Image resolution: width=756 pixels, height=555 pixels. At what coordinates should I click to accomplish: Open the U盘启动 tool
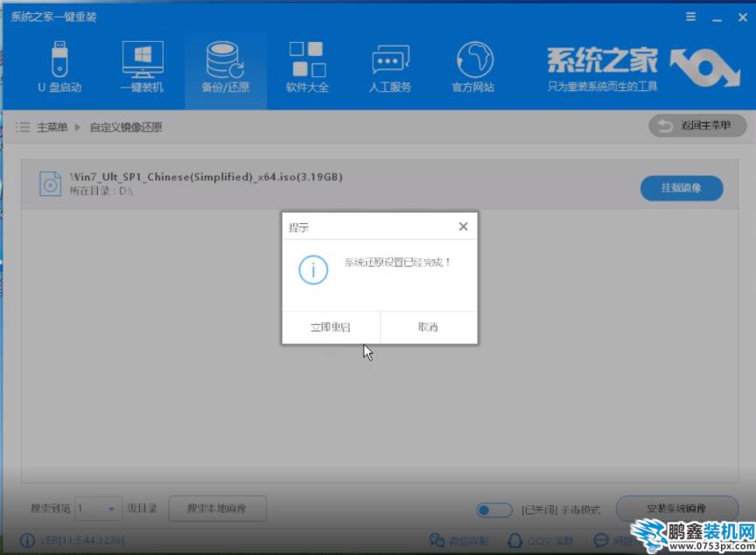(59, 67)
